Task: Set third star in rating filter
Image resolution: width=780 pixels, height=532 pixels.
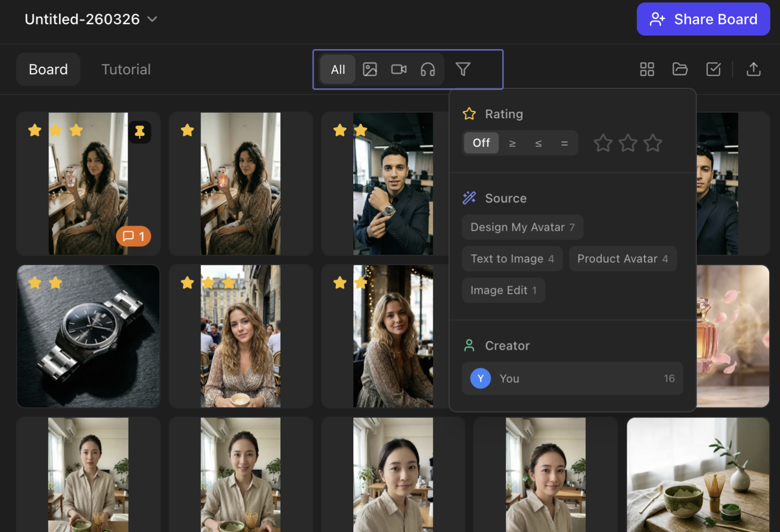Action: tap(652, 143)
